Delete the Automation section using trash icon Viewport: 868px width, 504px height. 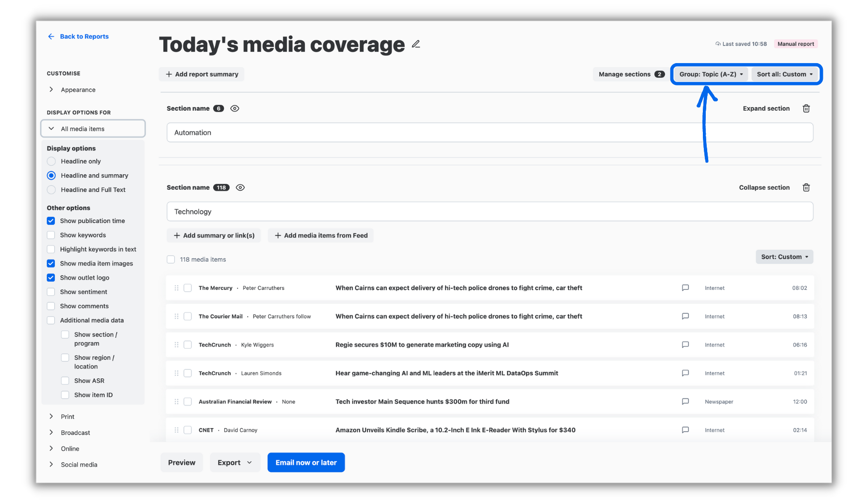pos(806,108)
